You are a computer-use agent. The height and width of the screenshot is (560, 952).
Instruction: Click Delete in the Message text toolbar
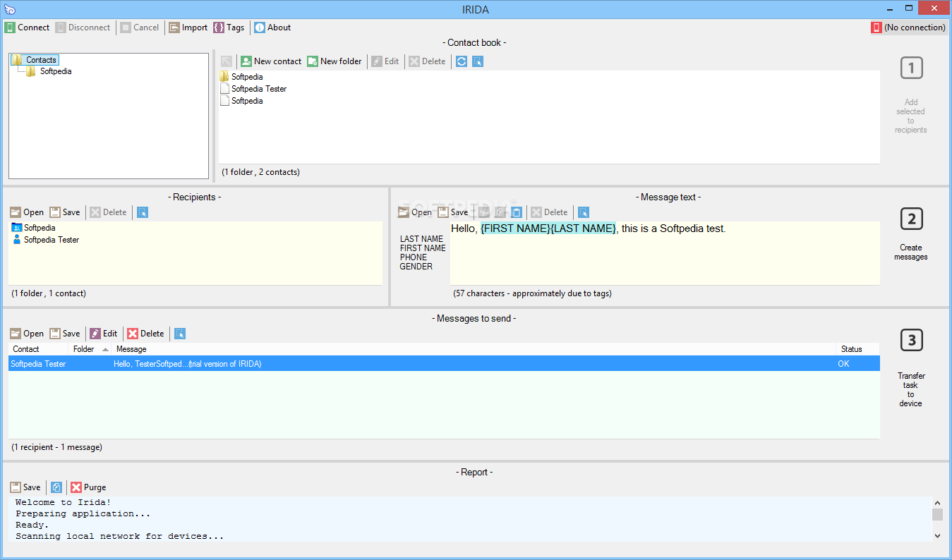pyautogui.click(x=549, y=212)
